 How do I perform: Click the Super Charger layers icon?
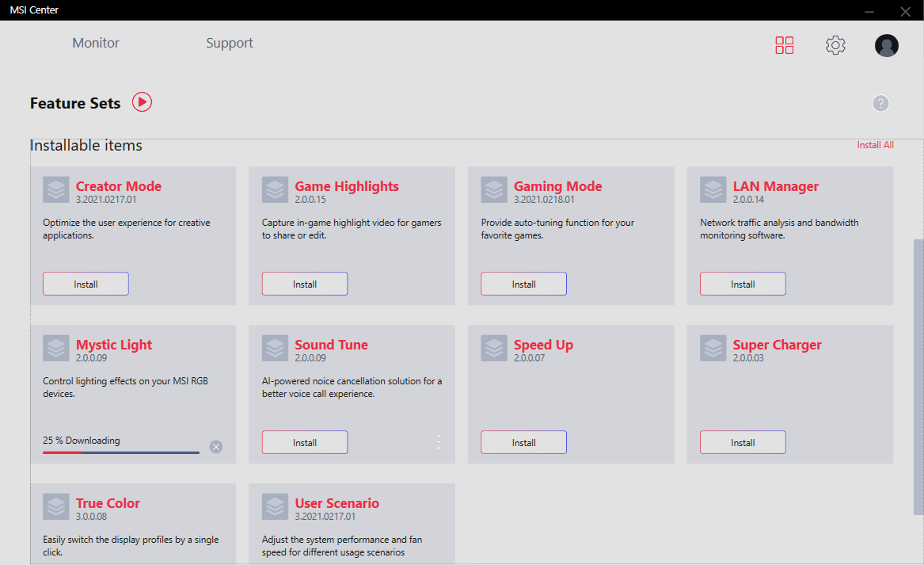[x=713, y=349]
